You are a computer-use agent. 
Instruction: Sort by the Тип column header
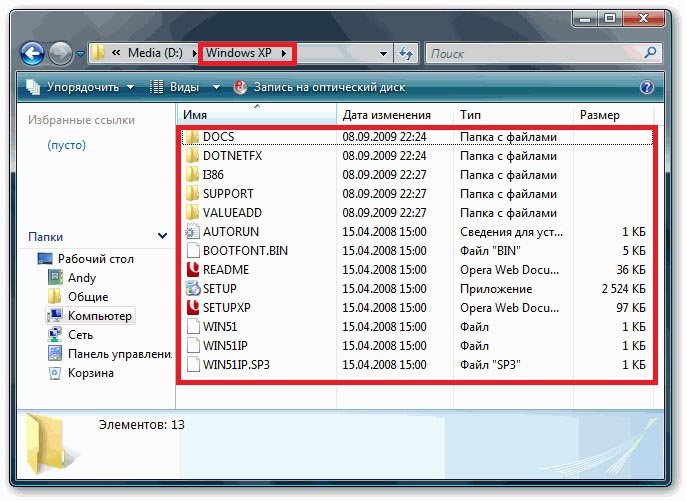point(513,115)
